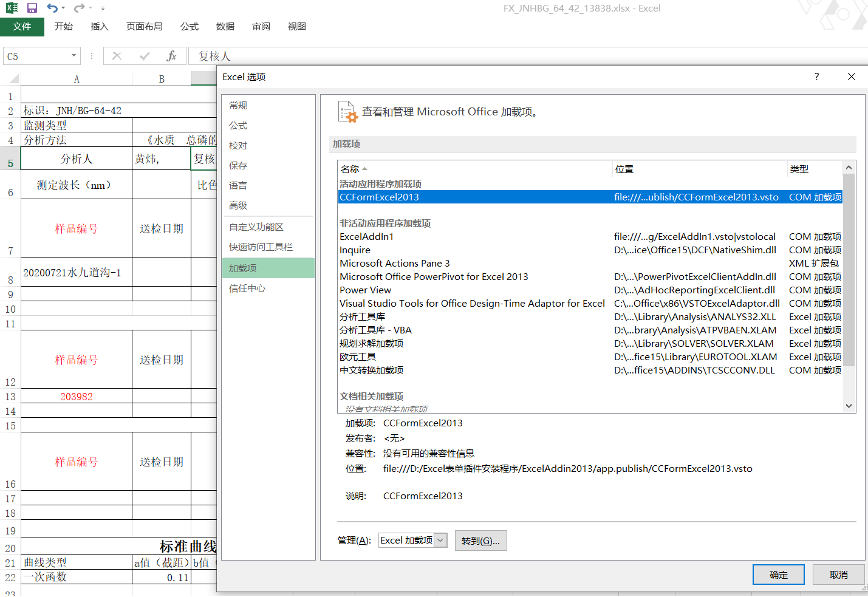Click the Undo arrow icon

pos(53,9)
